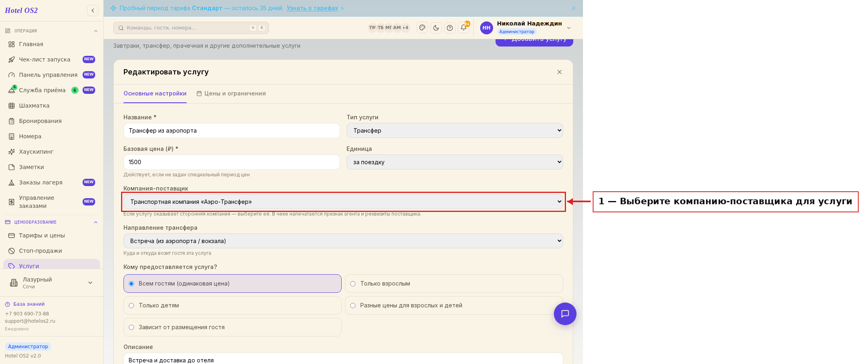Click the Название input field
This screenshot has width=868, height=364.
(x=232, y=131)
